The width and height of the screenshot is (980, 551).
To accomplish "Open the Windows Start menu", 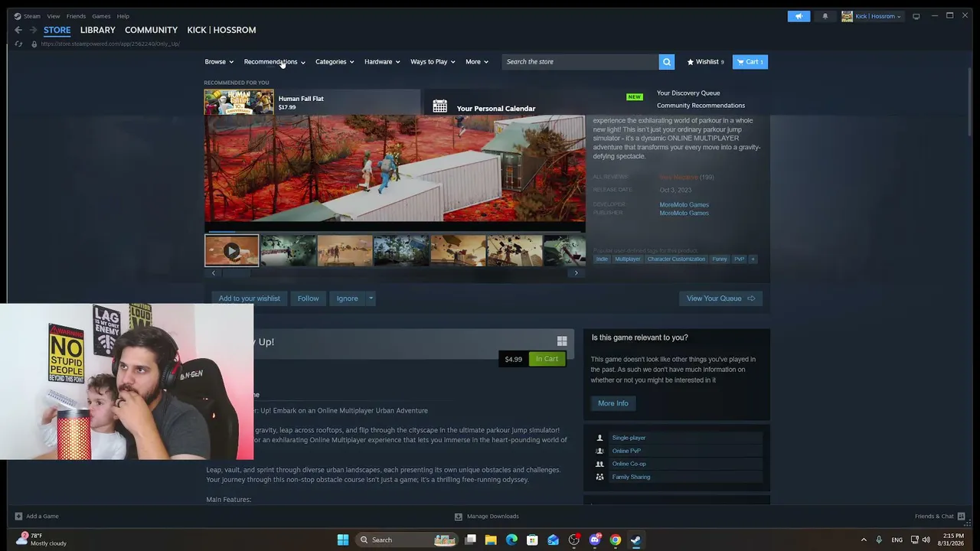I will [x=343, y=540].
